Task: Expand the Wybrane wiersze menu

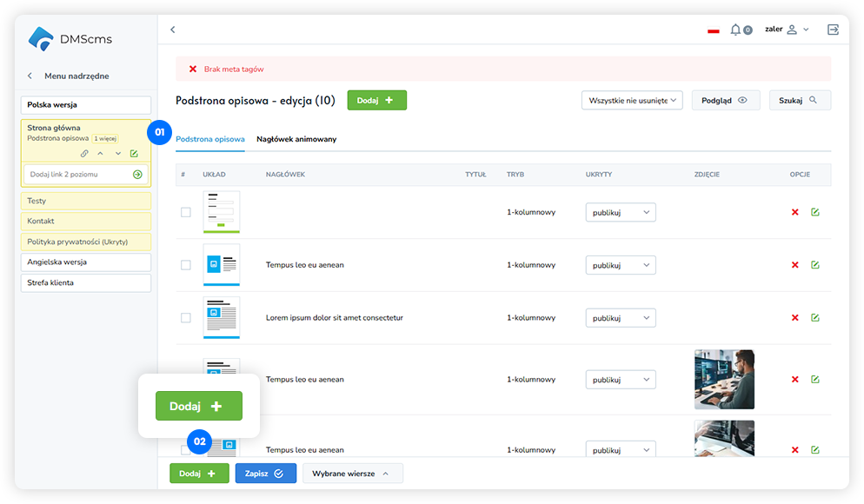Action: pos(352,474)
